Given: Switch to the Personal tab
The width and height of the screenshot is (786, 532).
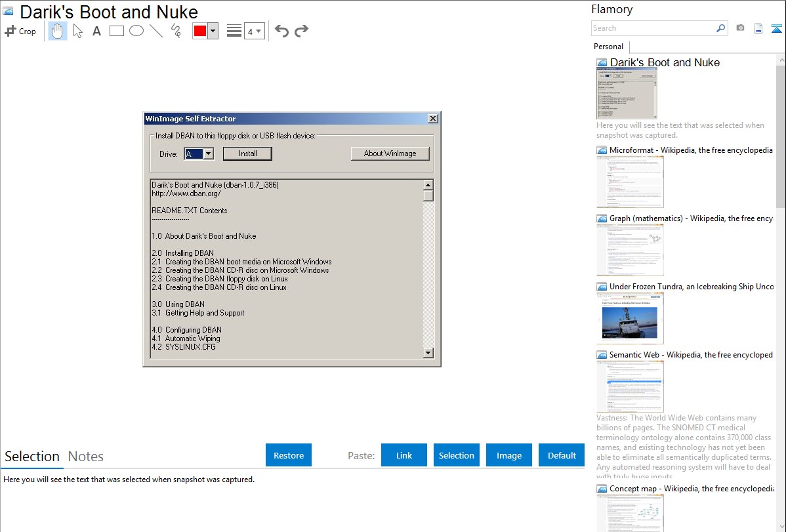Looking at the screenshot, I should tap(609, 47).
